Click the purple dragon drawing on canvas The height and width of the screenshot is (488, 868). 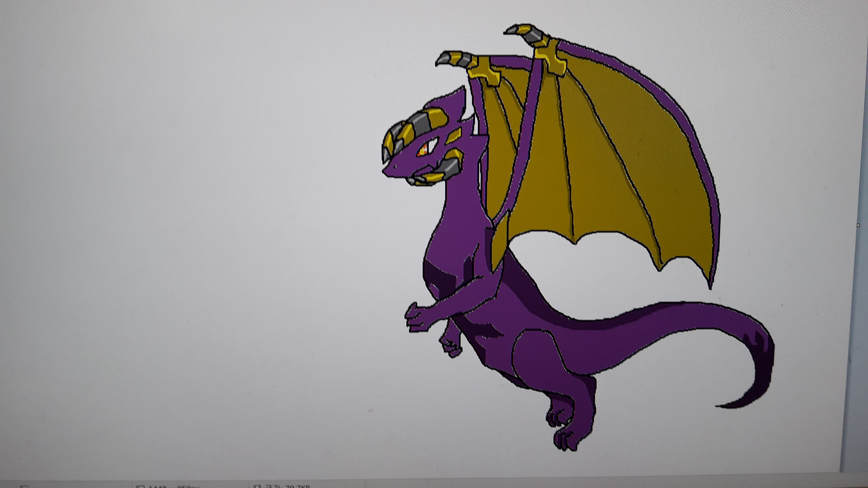coord(578,237)
